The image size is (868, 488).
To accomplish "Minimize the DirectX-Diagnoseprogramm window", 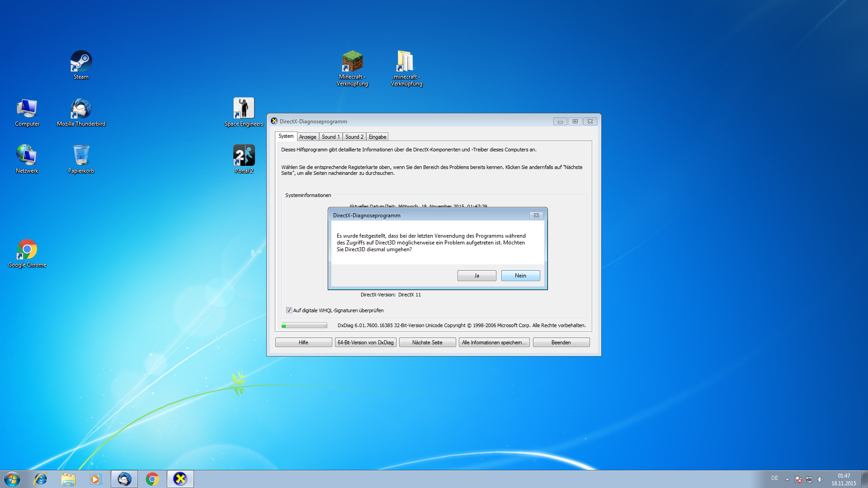I will tap(560, 121).
